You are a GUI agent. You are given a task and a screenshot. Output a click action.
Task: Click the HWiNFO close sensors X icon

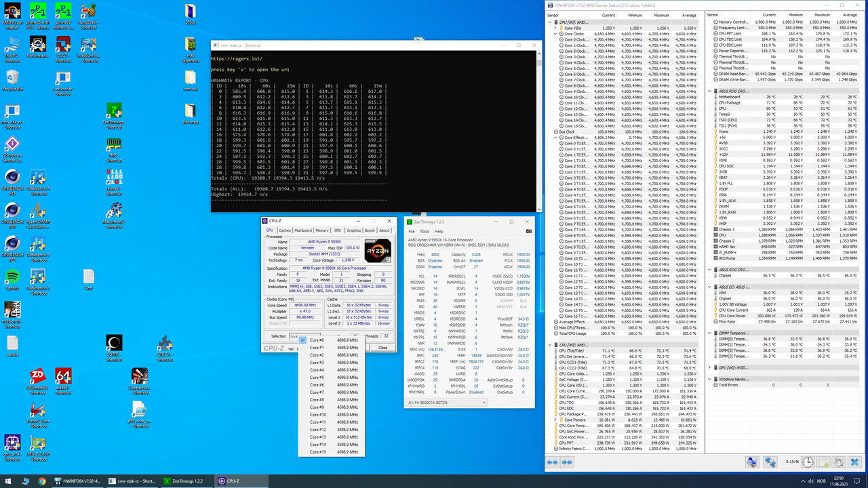tap(856, 462)
